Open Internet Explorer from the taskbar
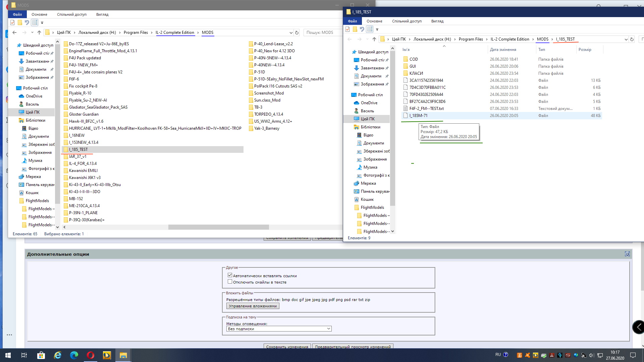Image resolution: width=644 pixels, height=362 pixels. click(x=58, y=355)
